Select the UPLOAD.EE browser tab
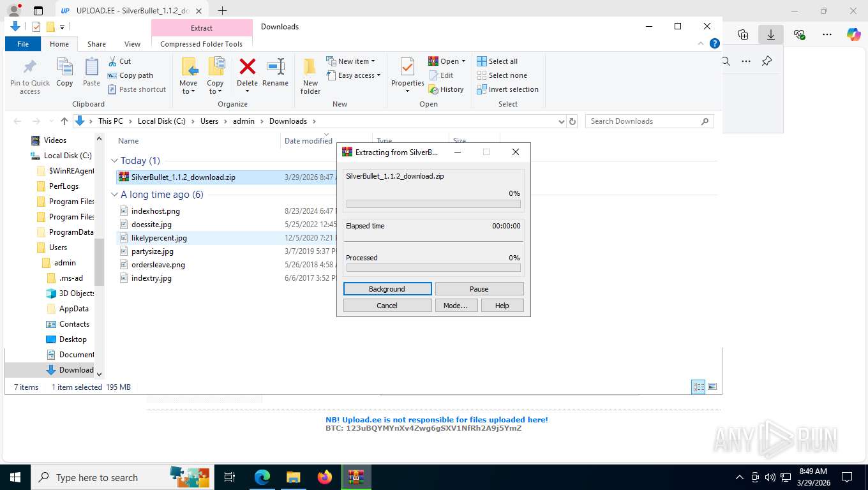Image resolution: width=868 pixels, height=490 pixels. tap(133, 11)
